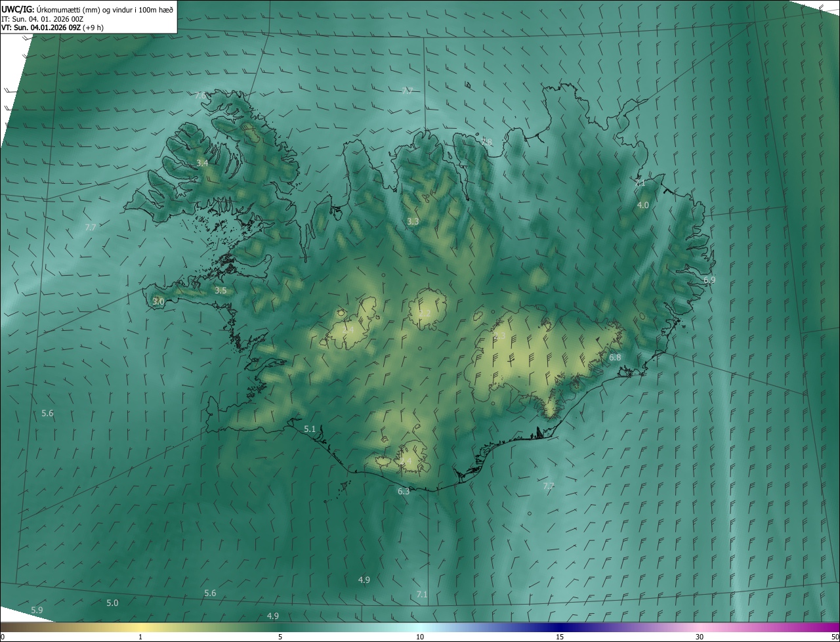Click the 6.3 value label
The image size is (840, 642).
click(404, 491)
